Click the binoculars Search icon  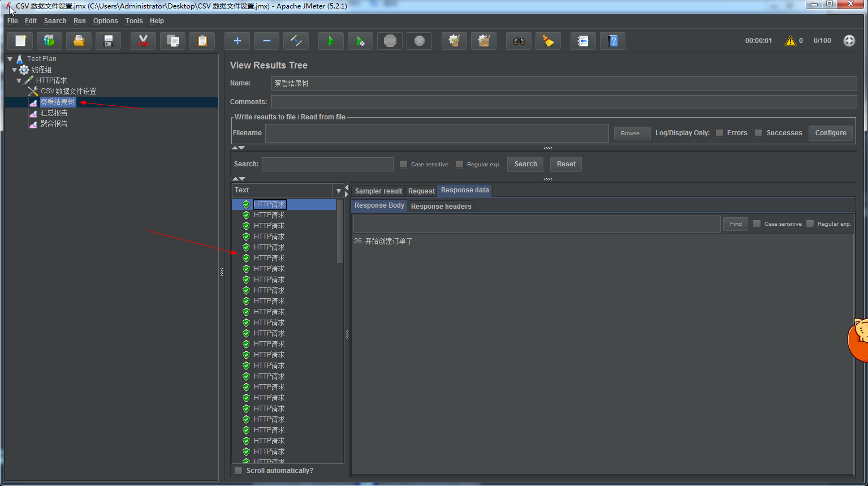tap(519, 41)
